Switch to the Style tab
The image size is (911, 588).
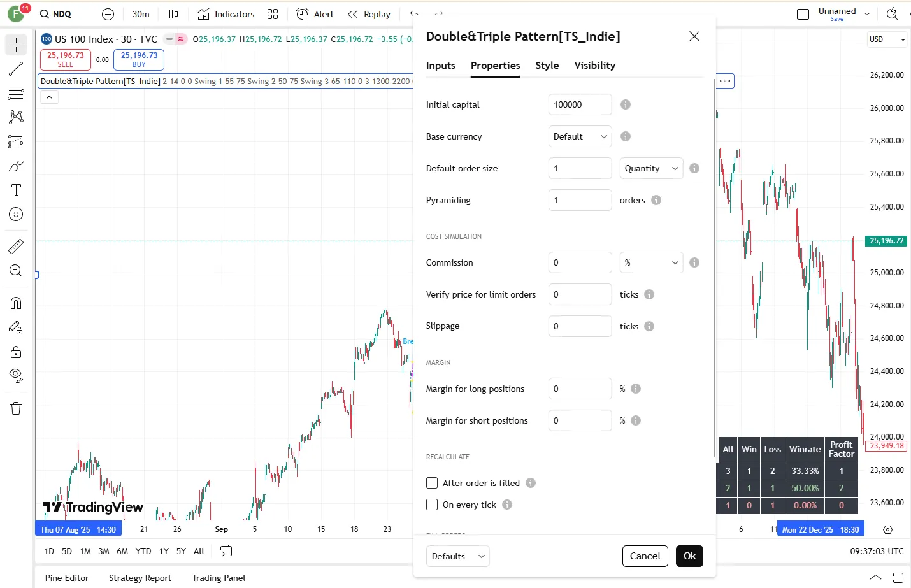tap(547, 66)
